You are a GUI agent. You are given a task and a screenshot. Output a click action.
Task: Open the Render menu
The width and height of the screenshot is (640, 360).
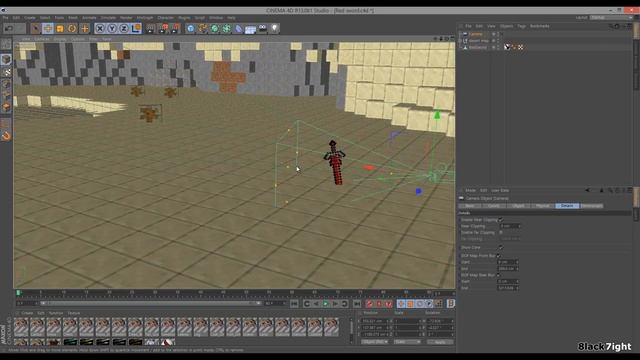pos(126,18)
